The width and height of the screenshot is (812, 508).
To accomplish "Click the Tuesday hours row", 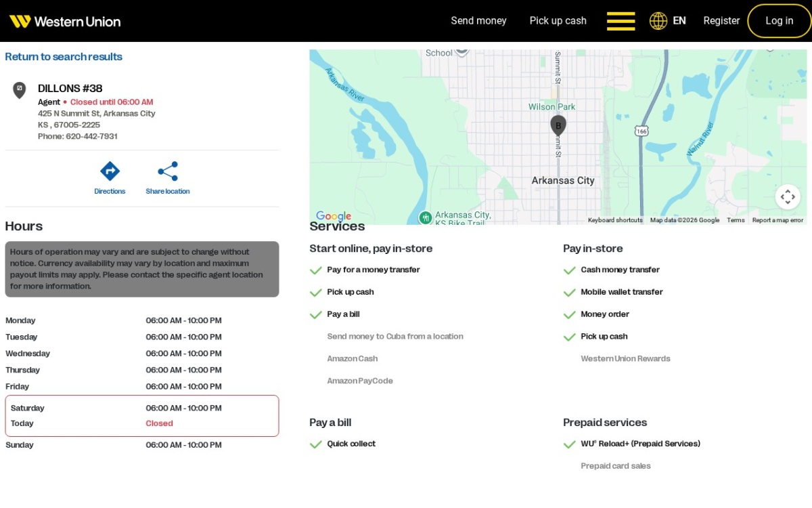I will (x=141, y=337).
